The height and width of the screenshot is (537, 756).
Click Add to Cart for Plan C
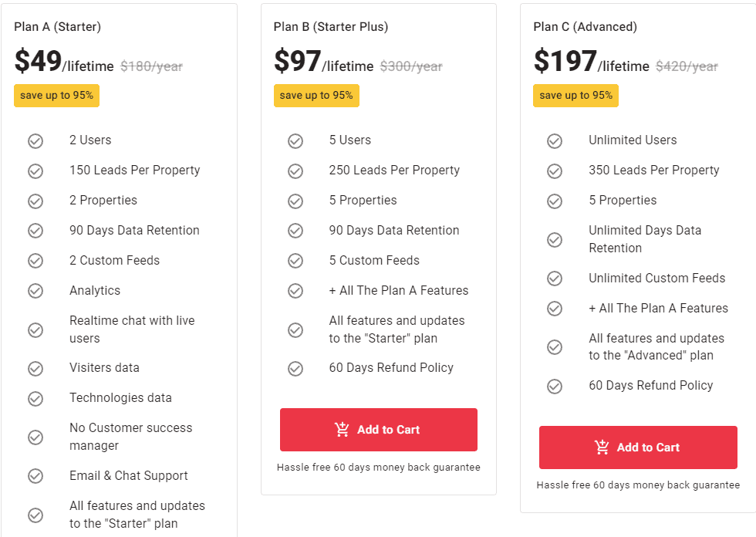pos(638,447)
